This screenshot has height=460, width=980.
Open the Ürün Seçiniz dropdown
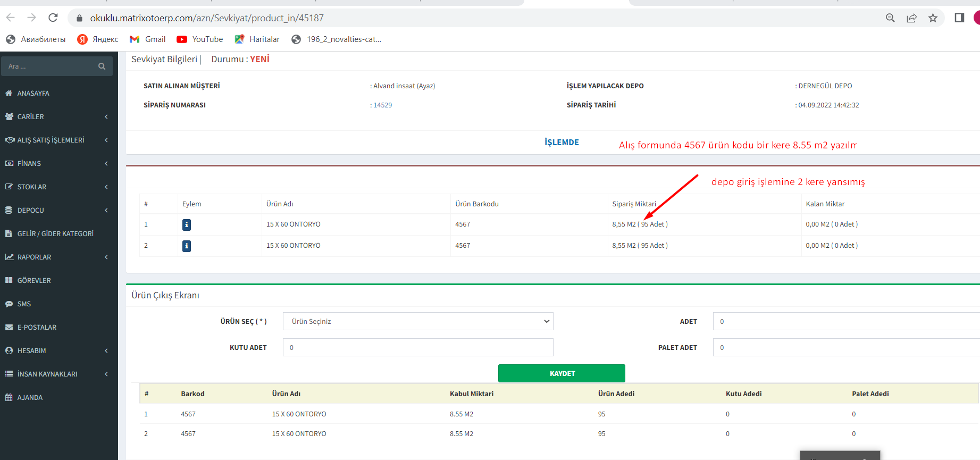(418, 321)
